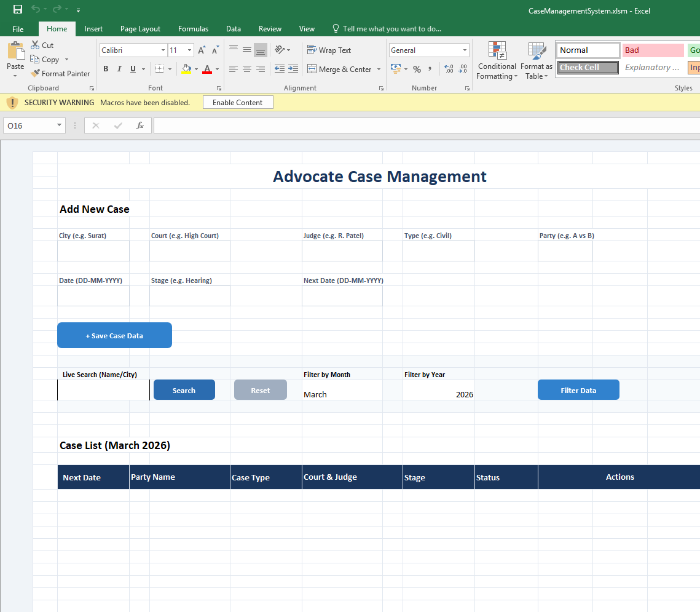Click the Paste clipboard icon

[x=15, y=50]
